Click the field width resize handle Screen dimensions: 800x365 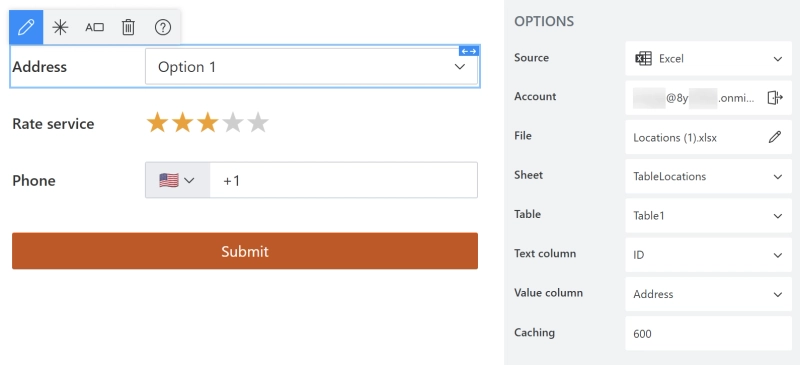coord(468,51)
